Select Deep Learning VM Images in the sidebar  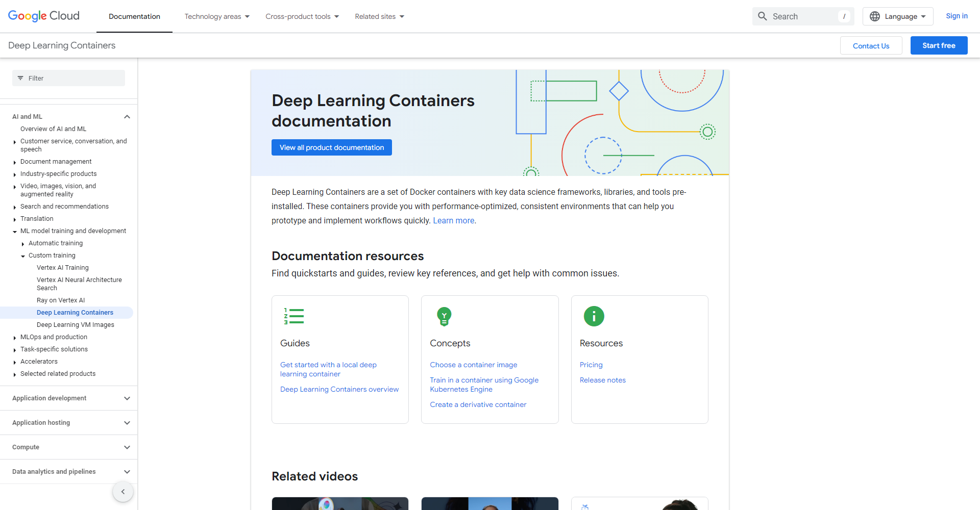(75, 324)
